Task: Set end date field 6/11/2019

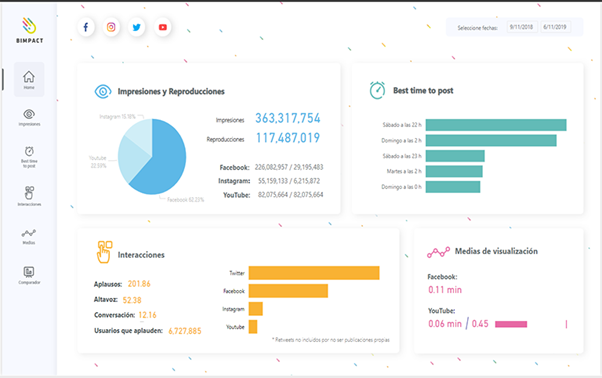Action: [x=555, y=27]
